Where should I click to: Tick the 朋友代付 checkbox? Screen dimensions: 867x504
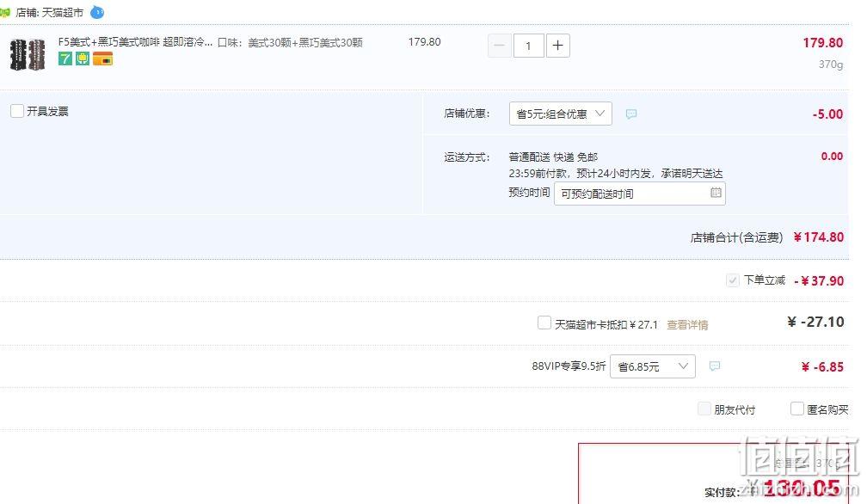(x=704, y=409)
